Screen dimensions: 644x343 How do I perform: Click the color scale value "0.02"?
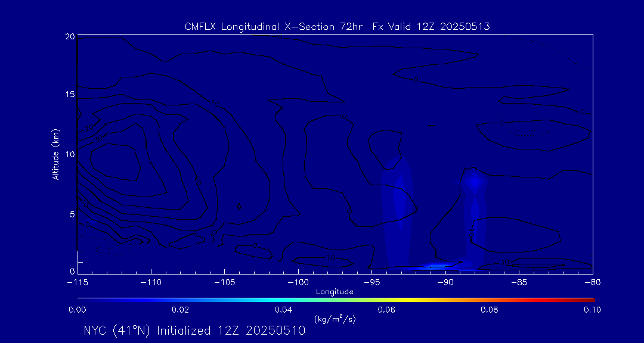180,310
